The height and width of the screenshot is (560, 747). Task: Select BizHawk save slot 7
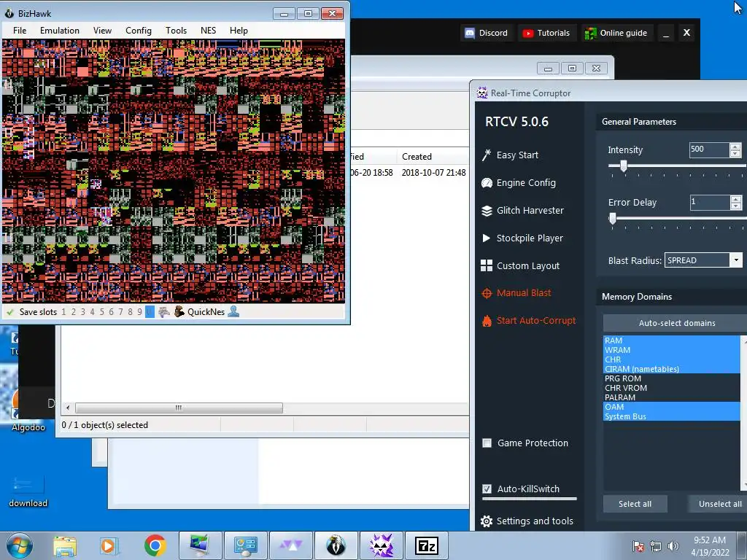pyautogui.click(x=120, y=312)
